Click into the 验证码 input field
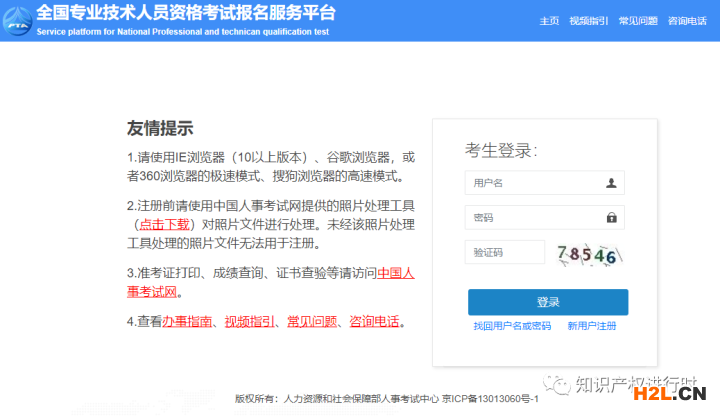The width and height of the screenshot is (720, 416). tap(505, 252)
